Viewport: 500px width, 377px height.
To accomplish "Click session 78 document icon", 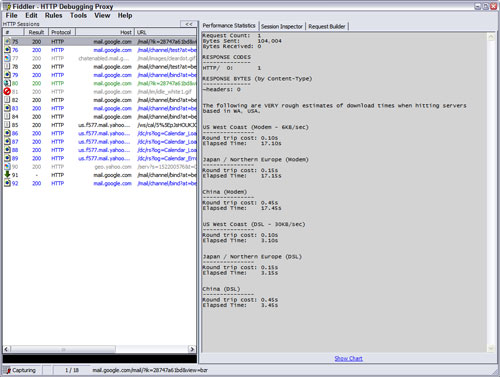I will 7,66.
